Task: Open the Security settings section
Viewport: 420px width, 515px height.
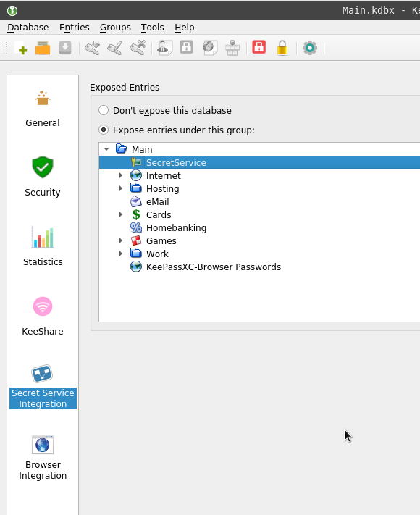Action: point(43,177)
